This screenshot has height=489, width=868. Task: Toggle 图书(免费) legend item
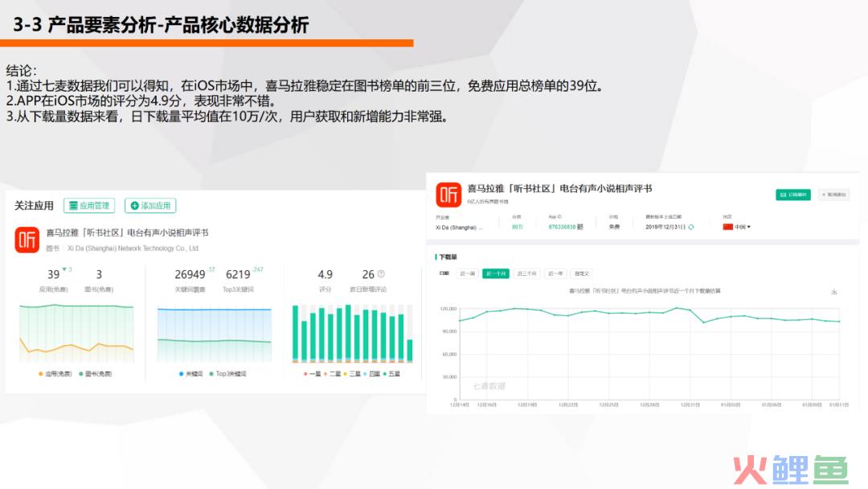click(95, 374)
